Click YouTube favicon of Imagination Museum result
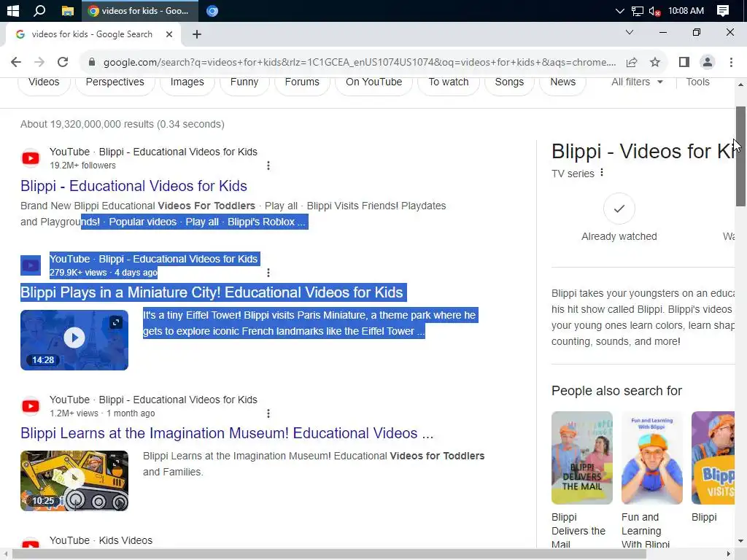 (31, 406)
